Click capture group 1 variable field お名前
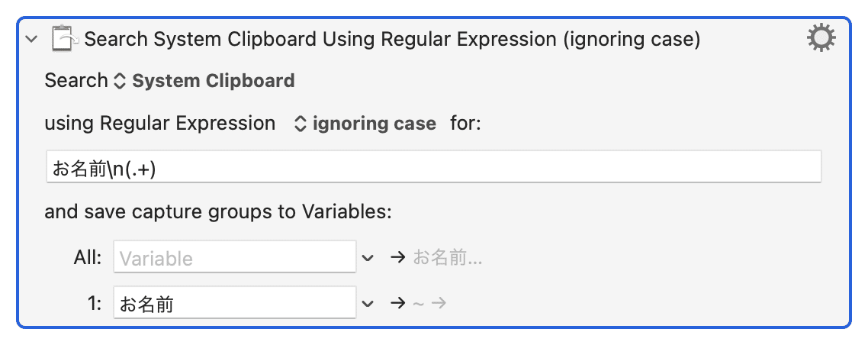 pyautogui.click(x=234, y=304)
